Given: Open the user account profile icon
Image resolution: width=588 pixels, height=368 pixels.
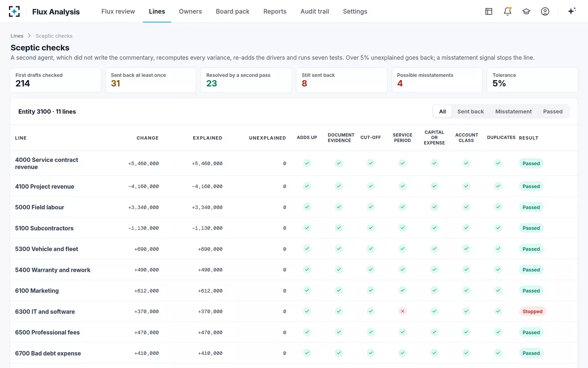Looking at the screenshot, I should click(545, 11).
